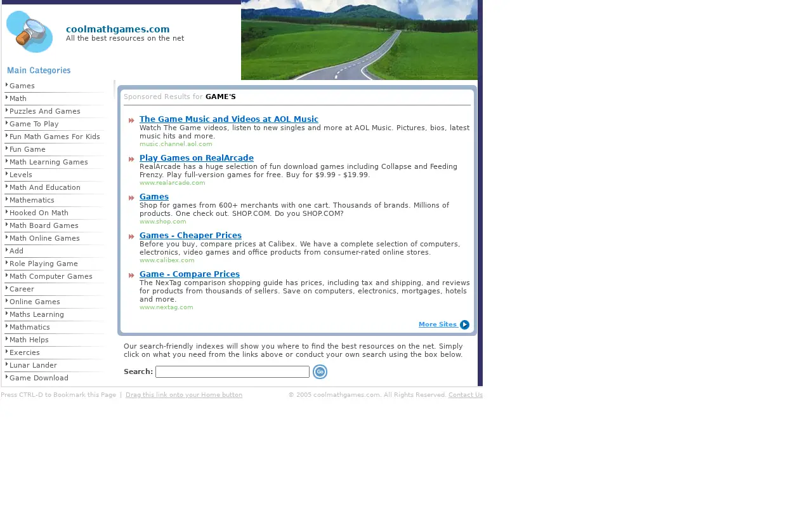Open Math And Education category
Screen dimensions: 812x508
click(45, 188)
